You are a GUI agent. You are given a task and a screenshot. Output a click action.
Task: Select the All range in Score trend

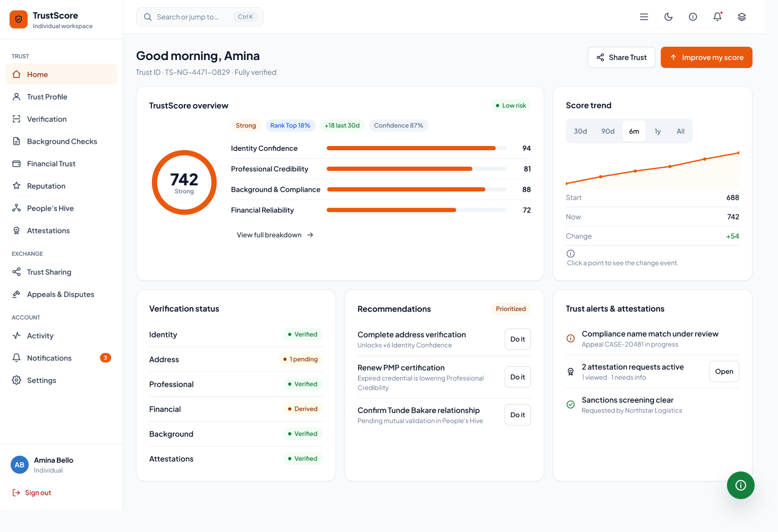681,131
